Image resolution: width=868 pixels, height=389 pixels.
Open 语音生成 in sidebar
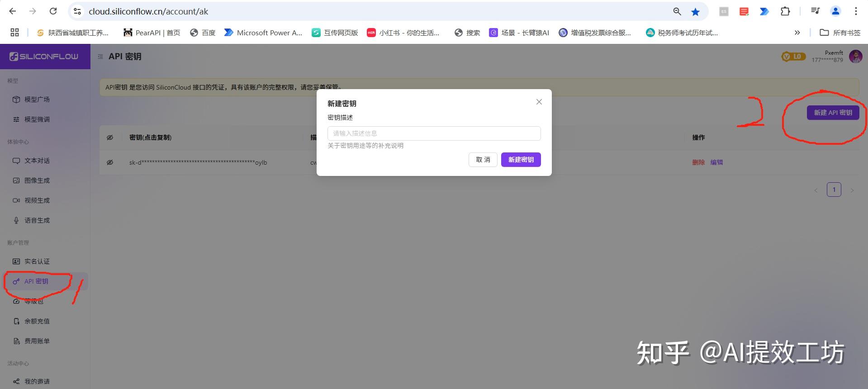coord(37,220)
